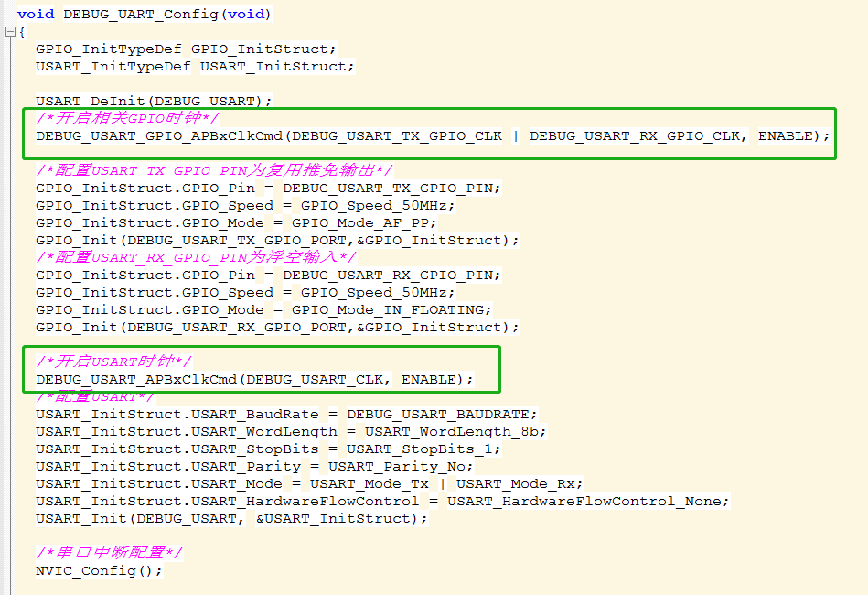Click the DEBUG_USART_BAUDRATE constant

click(x=442, y=414)
